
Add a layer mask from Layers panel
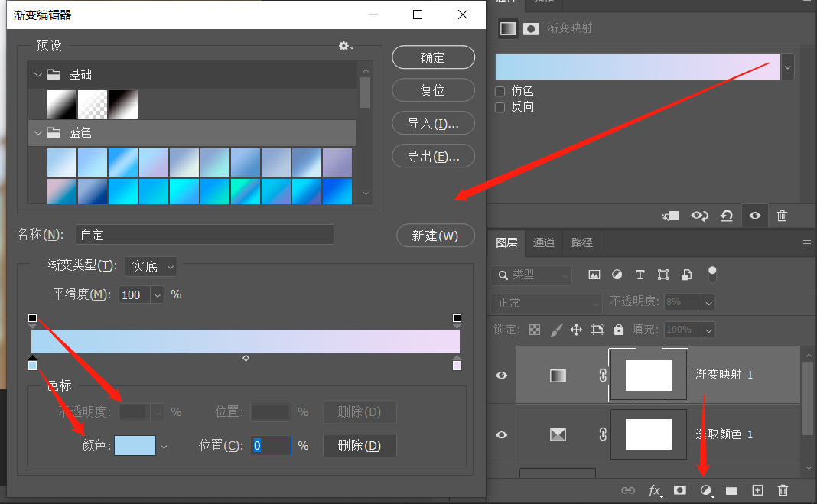coord(679,490)
